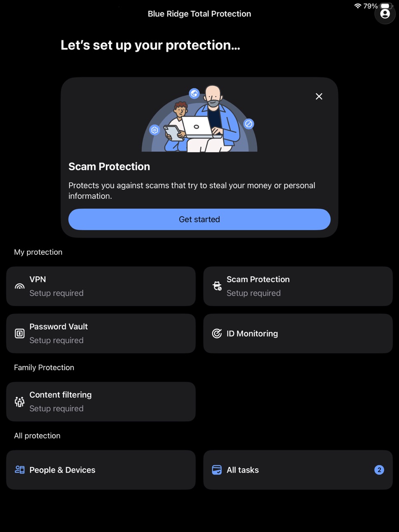Open the Scam Protection tile title
This screenshot has height=532, width=399.
point(258,279)
